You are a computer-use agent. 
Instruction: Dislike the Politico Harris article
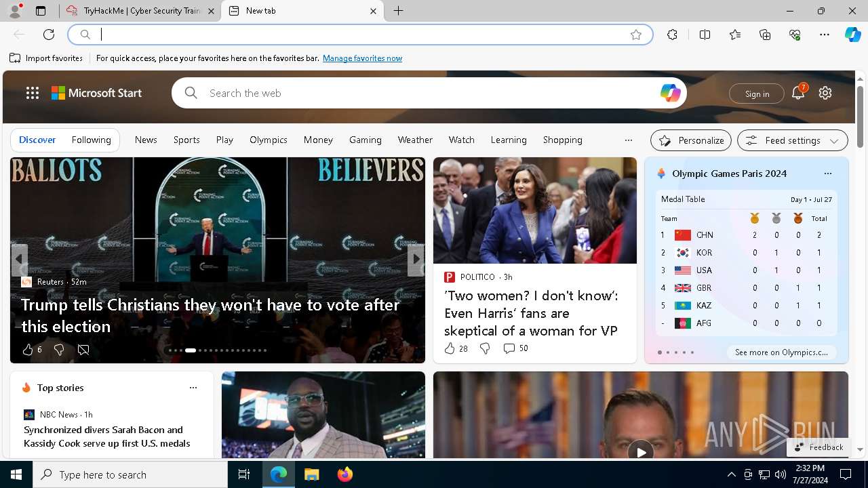point(485,348)
